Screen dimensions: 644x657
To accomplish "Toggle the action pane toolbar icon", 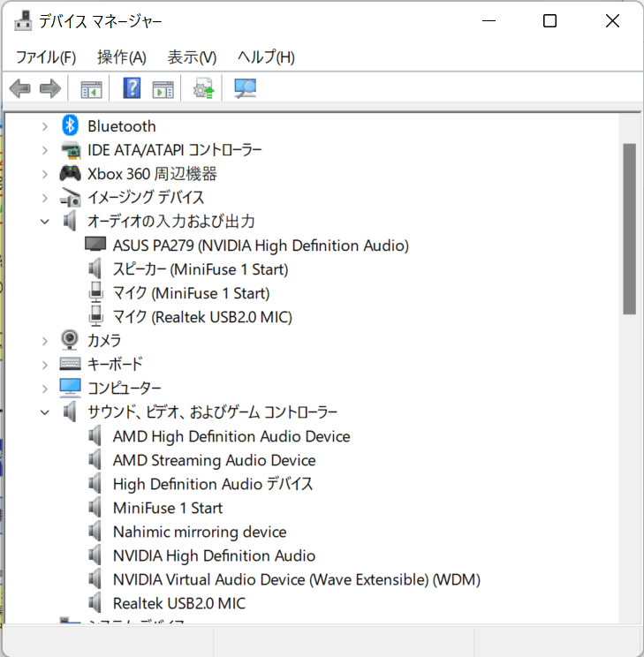I will click(163, 89).
